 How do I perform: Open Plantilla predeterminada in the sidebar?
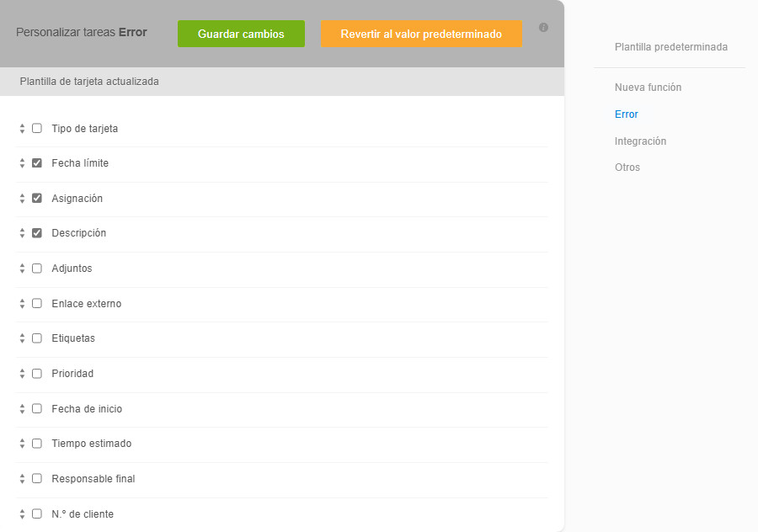(670, 47)
